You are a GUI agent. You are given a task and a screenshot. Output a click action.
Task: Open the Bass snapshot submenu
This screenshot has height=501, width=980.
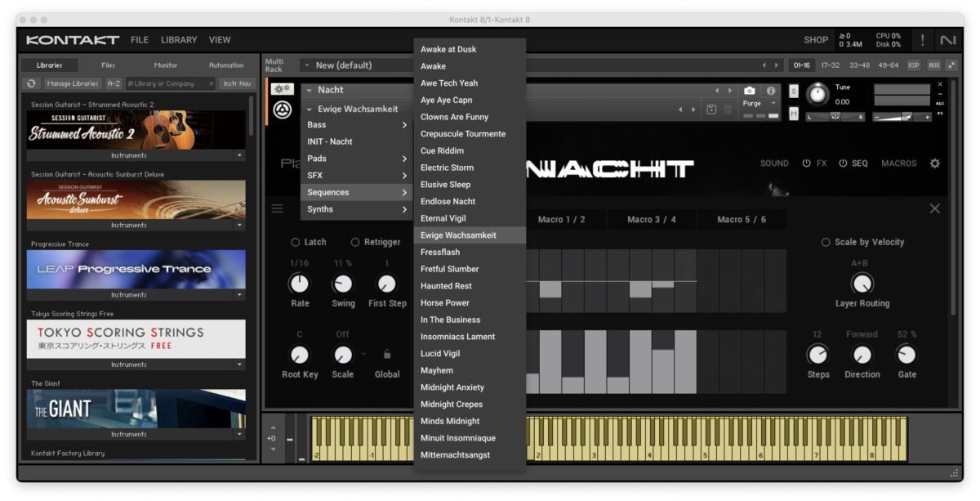pos(357,125)
